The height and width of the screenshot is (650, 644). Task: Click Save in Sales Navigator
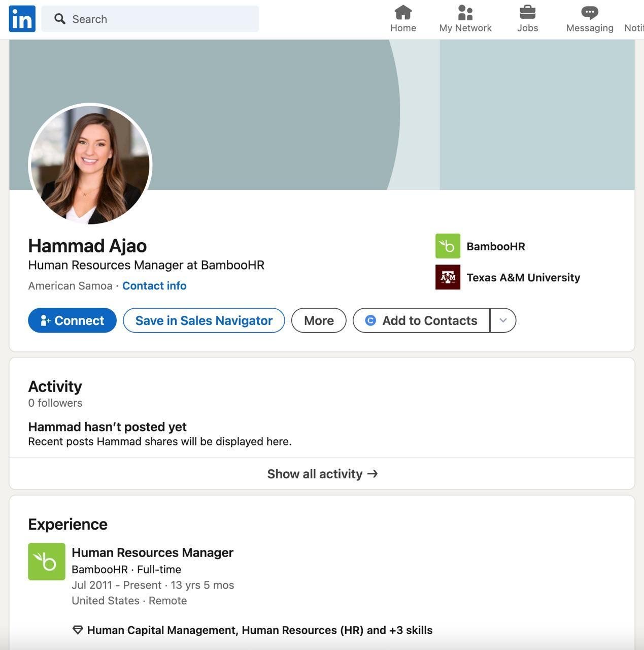tap(204, 320)
